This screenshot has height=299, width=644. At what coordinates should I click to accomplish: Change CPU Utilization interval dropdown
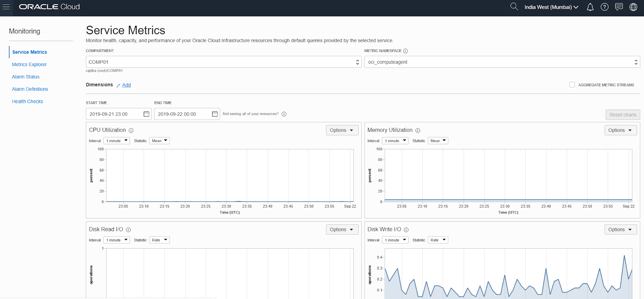(x=117, y=141)
